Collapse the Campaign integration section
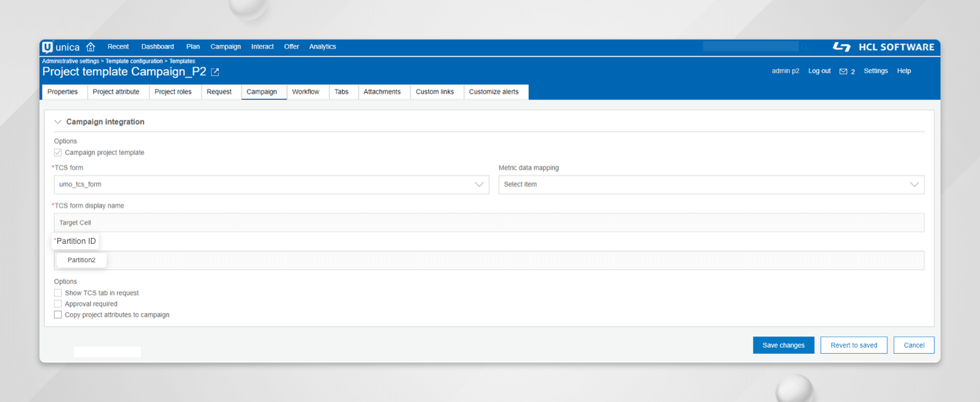The image size is (980, 402). [x=58, y=122]
